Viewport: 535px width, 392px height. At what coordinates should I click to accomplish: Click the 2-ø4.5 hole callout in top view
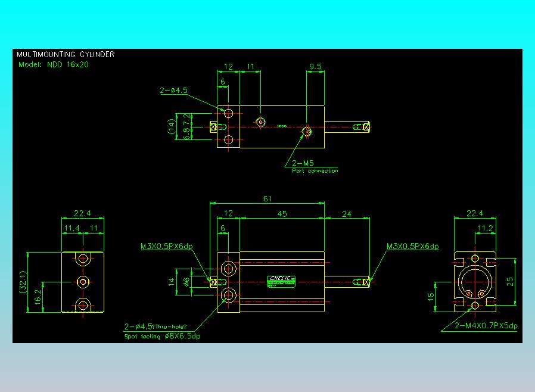(174, 91)
